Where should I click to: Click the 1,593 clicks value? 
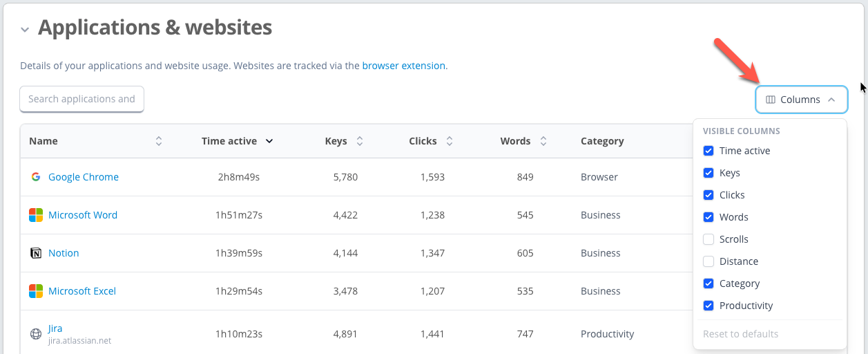432,177
